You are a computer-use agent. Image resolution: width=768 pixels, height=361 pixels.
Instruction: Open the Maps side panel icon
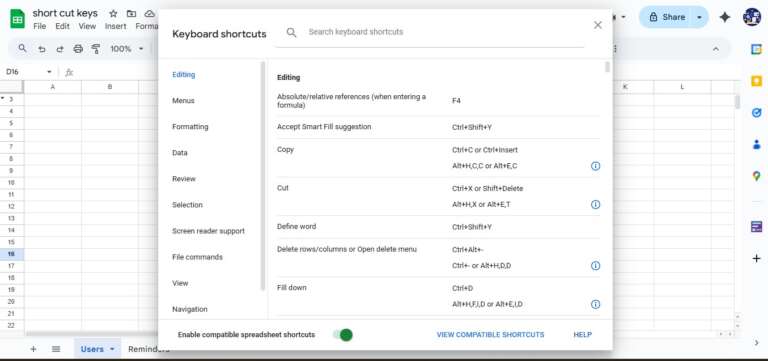click(x=756, y=176)
